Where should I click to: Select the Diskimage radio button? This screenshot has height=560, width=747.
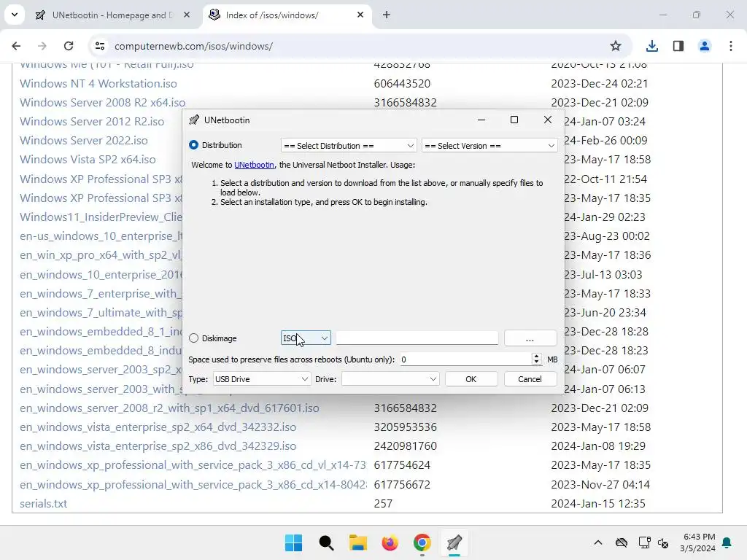click(193, 338)
